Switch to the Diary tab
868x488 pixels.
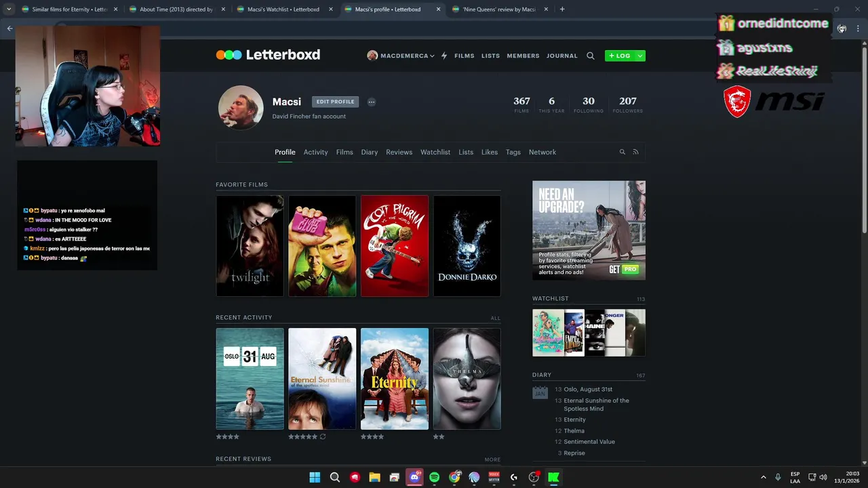click(x=370, y=152)
